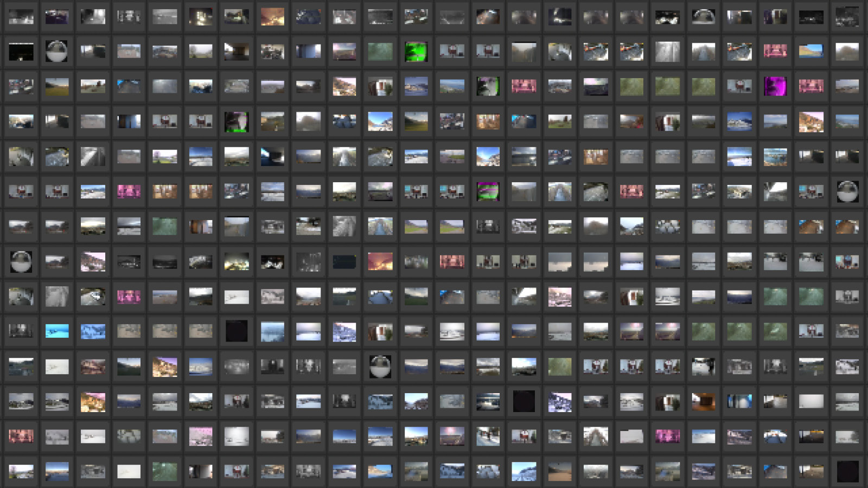Pick the orange sunset thumbnail in top row
This screenshot has height=488, width=868.
[272, 17]
